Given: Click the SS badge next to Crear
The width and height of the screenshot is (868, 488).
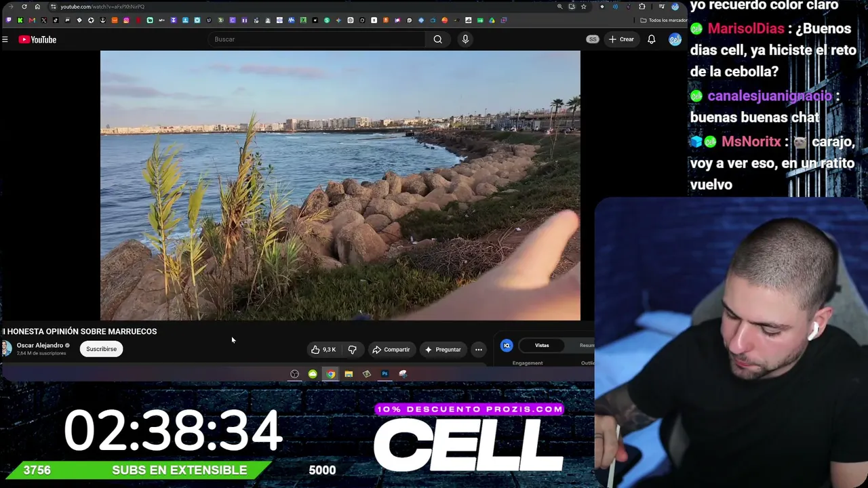Looking at the screenshot, I should pyautogui.click(x=593, y=39).
